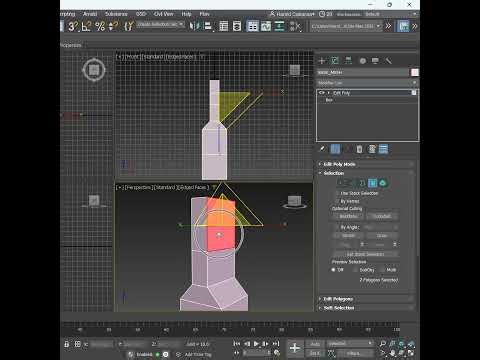This screenshot has height=360, width=480.
Task: Open Configure Modifier Sets icon
Action: (x=372, y=149)
